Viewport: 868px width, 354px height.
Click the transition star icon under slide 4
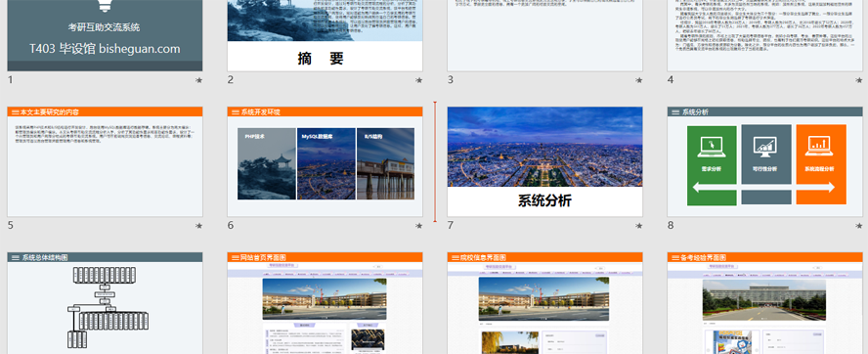pos(859,80)
